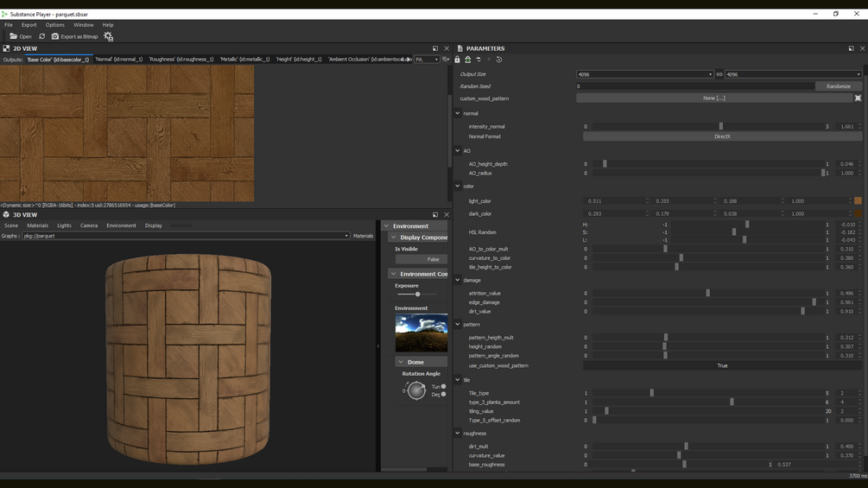This screenshot has height=488, width=868.
Task: Click the Randomize button
Action: click(x=838, y=86)
